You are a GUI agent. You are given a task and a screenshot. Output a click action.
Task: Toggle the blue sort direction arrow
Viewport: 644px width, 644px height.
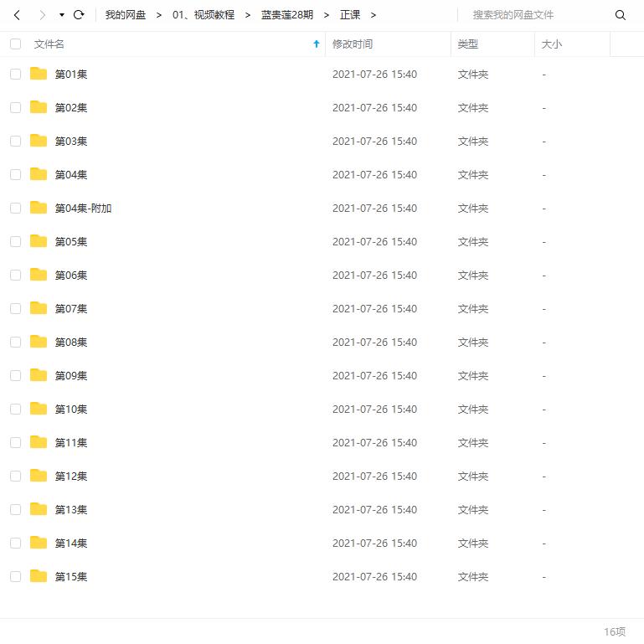tap(317, 44)
